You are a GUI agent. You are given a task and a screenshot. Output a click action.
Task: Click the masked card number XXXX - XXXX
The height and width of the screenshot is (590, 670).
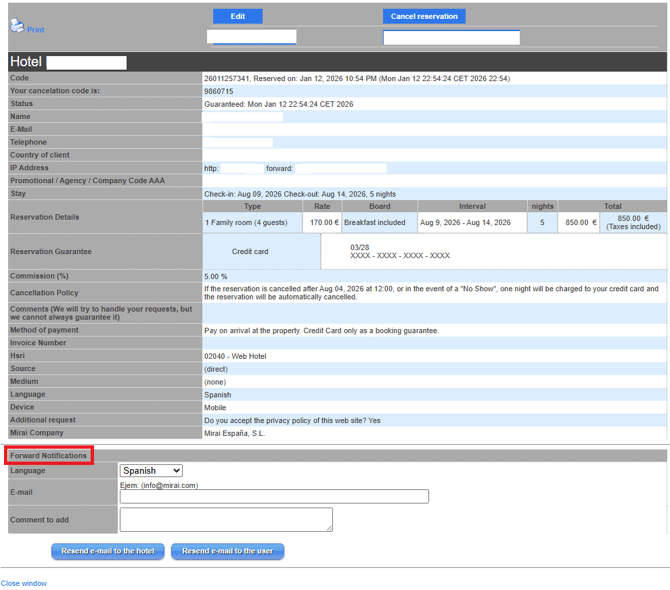400,255
